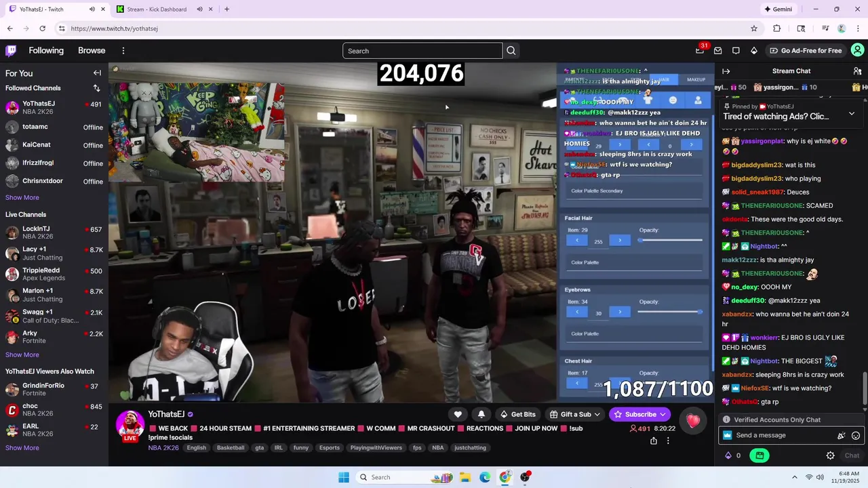Viewport: 868px width, 488px height.
Task: Go to the Browse page
Action: tap(92, 51)
